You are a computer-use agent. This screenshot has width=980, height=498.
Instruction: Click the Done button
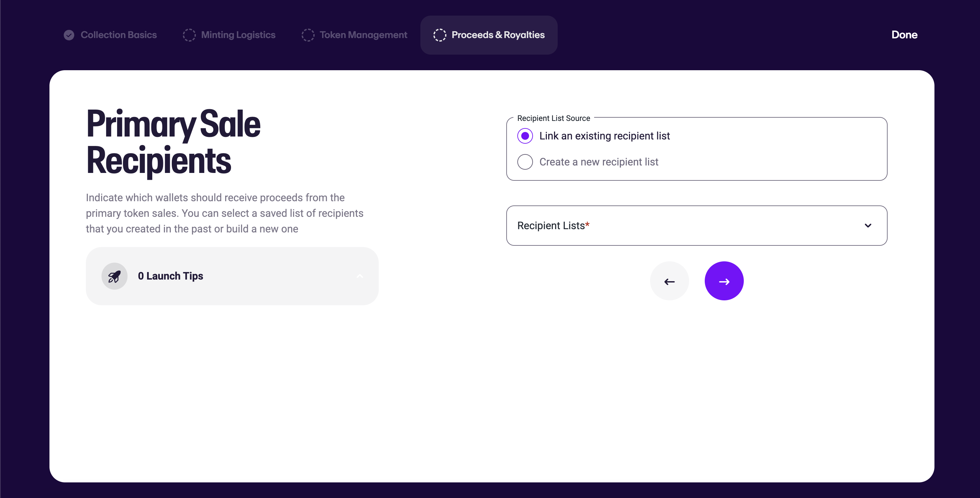[x=904, y=35]
